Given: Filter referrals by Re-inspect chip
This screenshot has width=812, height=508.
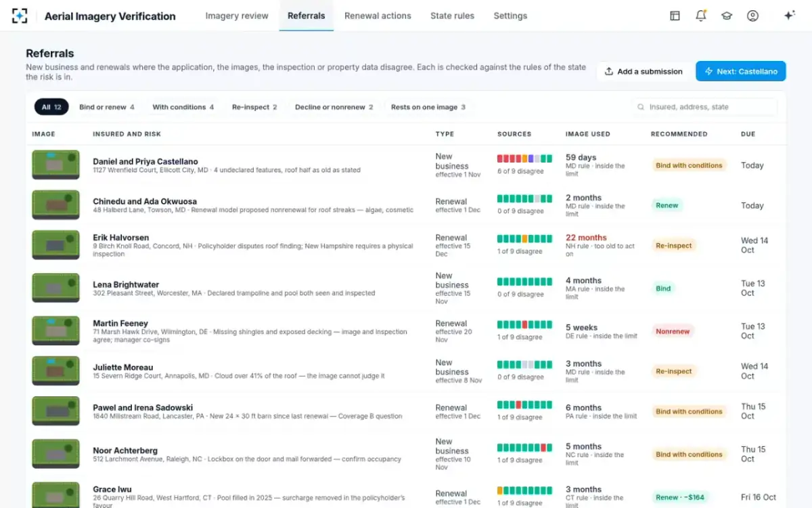Looking at the screenshot, I should [x=254, y=107].
